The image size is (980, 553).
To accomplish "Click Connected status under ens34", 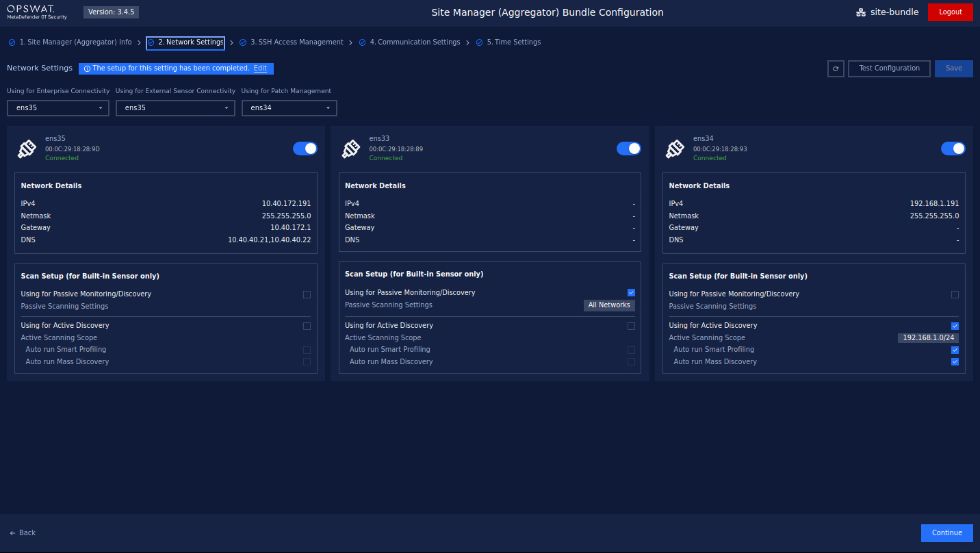I will coord(710,158).
